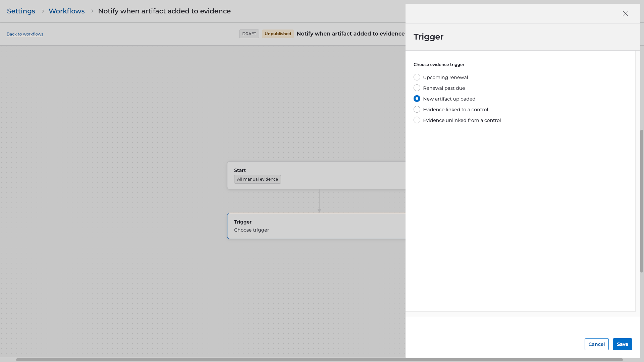This screenshot has width=644, height=362.
Task: Click the first breadcrumb chevron separator
Action: [x=43, y=11]
